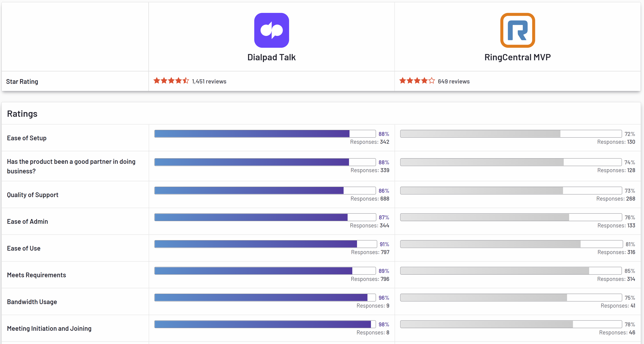Click the Quality of Support row heading
This screenshot has height=344, width=644.
(x=33, y=195)
